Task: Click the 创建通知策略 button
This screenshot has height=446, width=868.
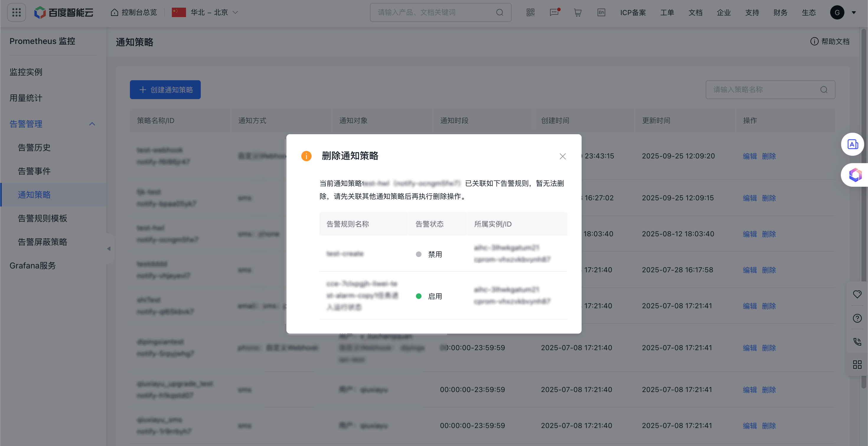Action: point(165,90)
